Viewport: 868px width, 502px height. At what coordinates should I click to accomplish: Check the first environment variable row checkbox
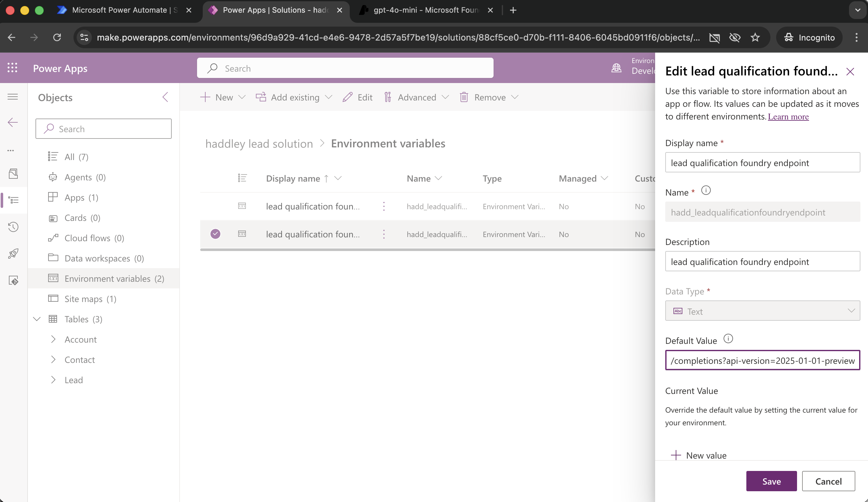tap(215, 206)
